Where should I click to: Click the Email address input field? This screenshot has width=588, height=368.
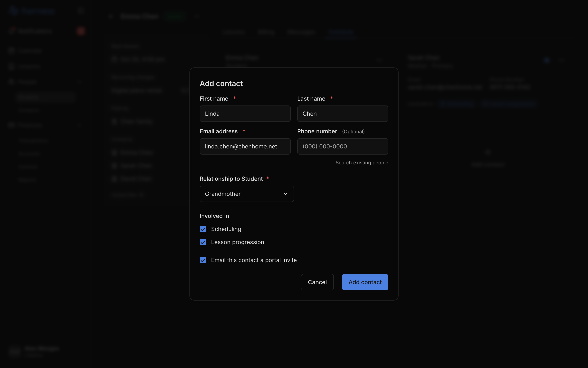click(x=245, y=146)
